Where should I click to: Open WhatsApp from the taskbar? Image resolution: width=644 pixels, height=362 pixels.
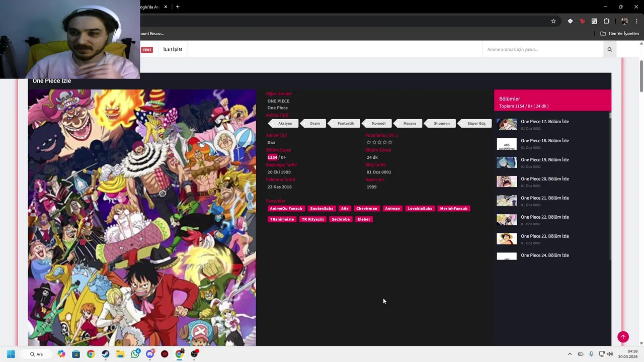click(x=135, y=354)
